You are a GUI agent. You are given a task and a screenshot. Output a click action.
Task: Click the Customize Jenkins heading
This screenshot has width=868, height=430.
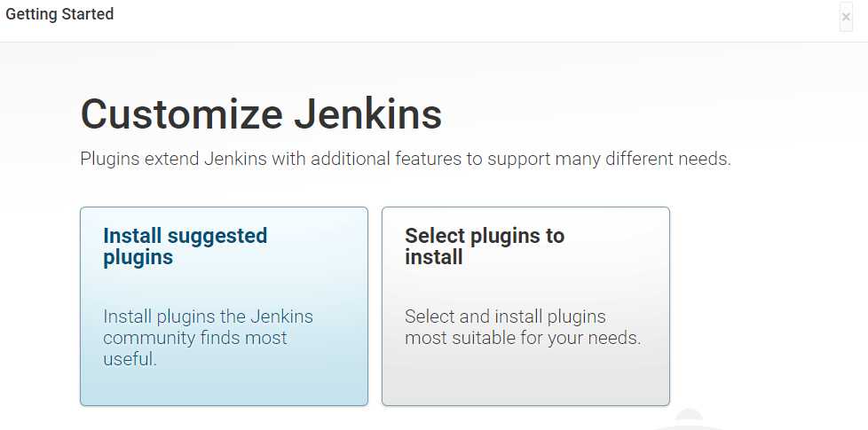pos(261,114)
